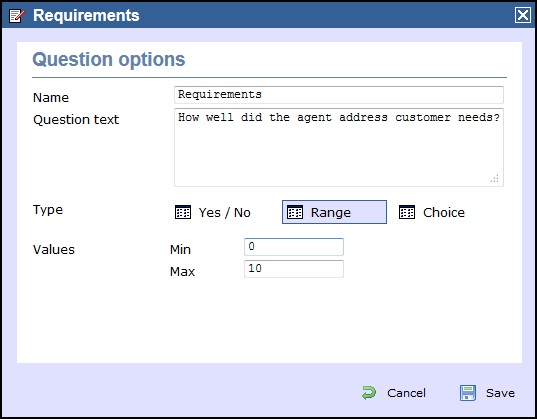Click the Values label

coord(54,249)
